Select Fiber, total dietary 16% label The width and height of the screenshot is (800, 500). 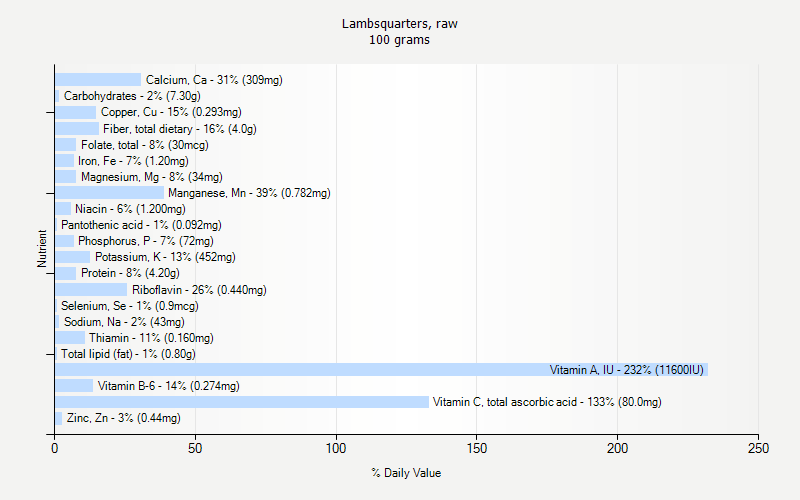pos(180,129)
